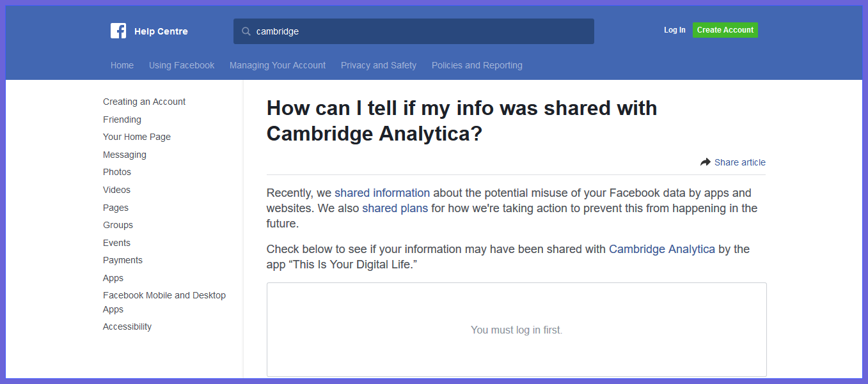868x384 pixels.
Task: Open the Cambridge Analytica link
Action: click(x=661, y=249)
